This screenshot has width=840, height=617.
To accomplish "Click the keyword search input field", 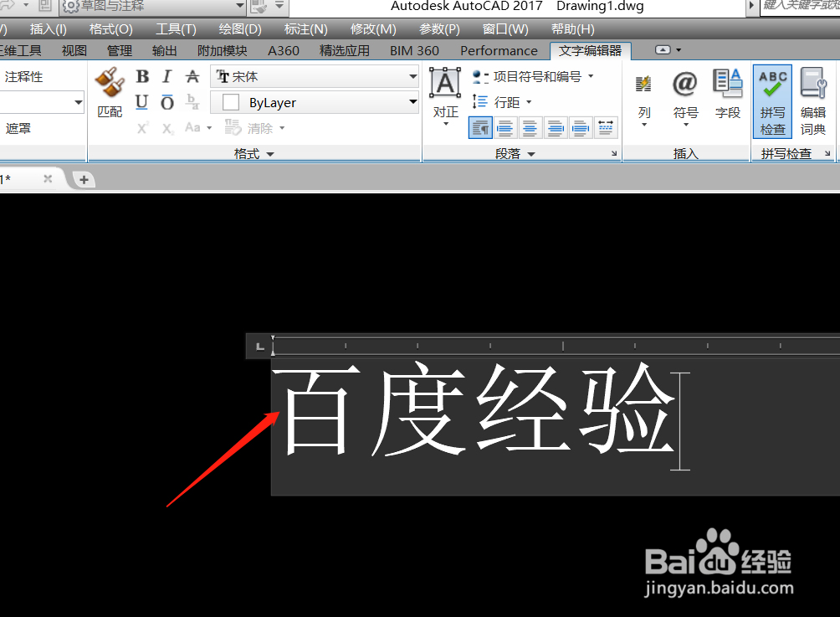I will [801, 6].
